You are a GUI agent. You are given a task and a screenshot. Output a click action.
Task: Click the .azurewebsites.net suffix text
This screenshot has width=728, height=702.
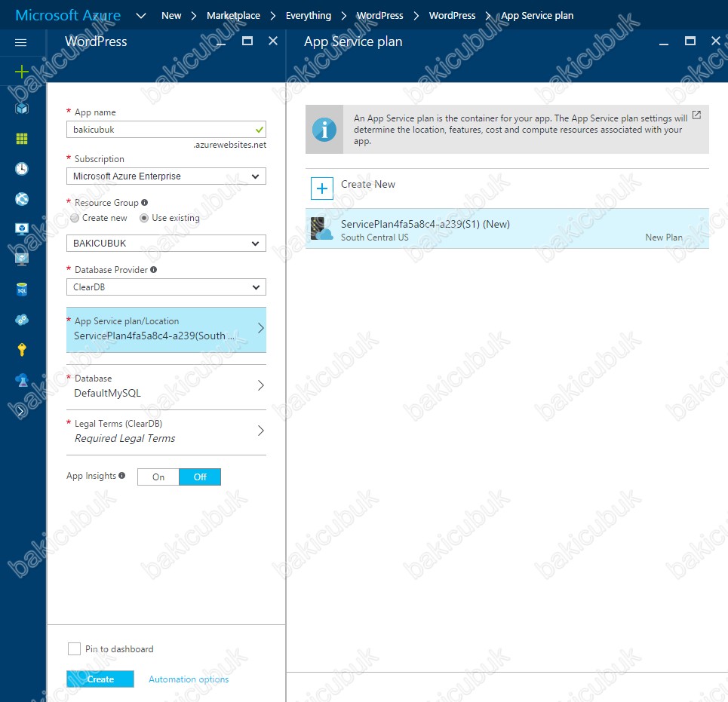click(230, 145)
